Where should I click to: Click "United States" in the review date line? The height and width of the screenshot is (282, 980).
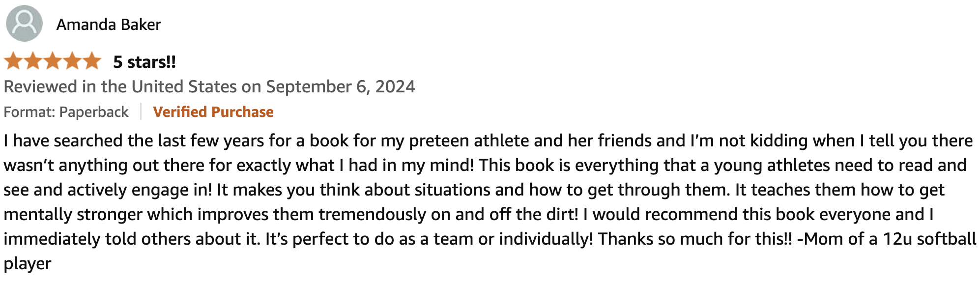pos(184,87)
